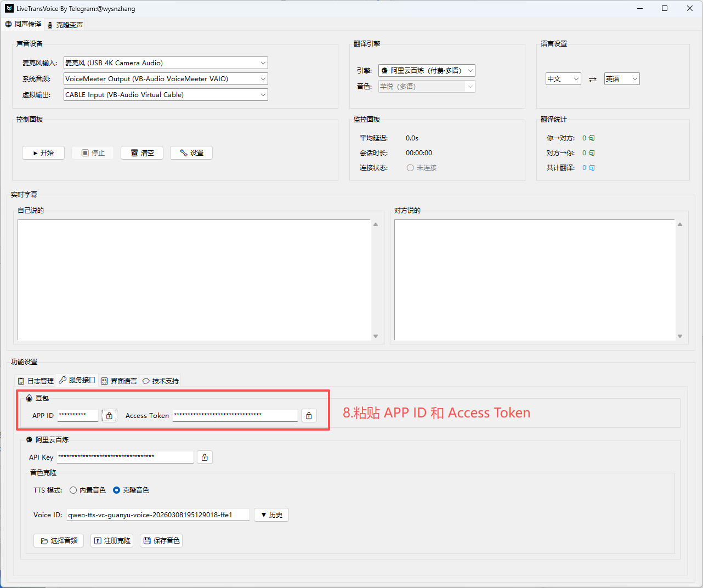Open source language 中文 dropdown
Viewport: 703px width, 588px height.
(x=563, y=79)
